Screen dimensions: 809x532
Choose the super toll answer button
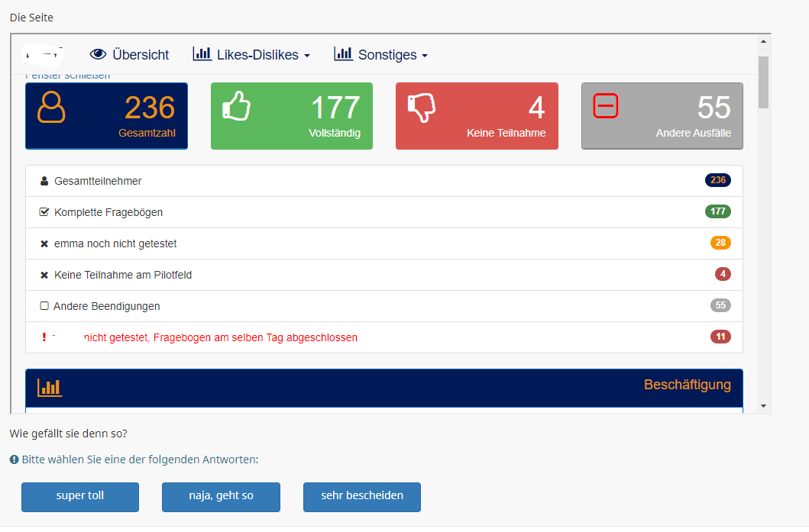[x=80, y=496]
